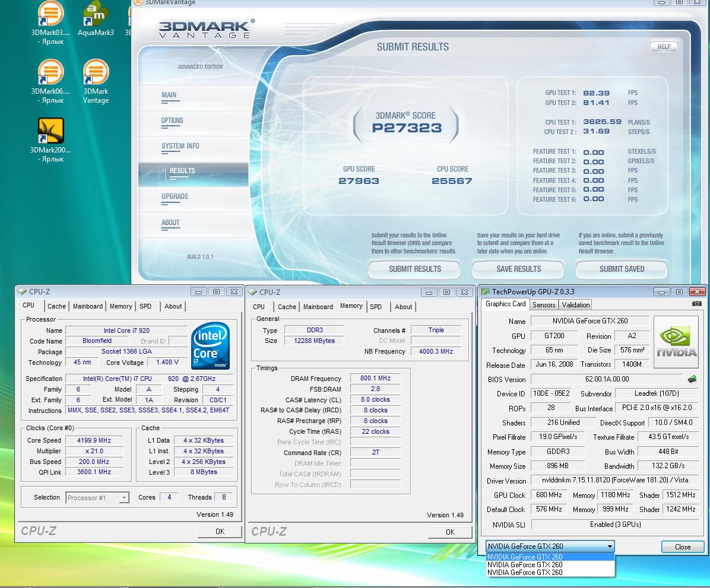
Task: Click the HELP button in 3DMark Vantage
Action: tap(664, 47)
